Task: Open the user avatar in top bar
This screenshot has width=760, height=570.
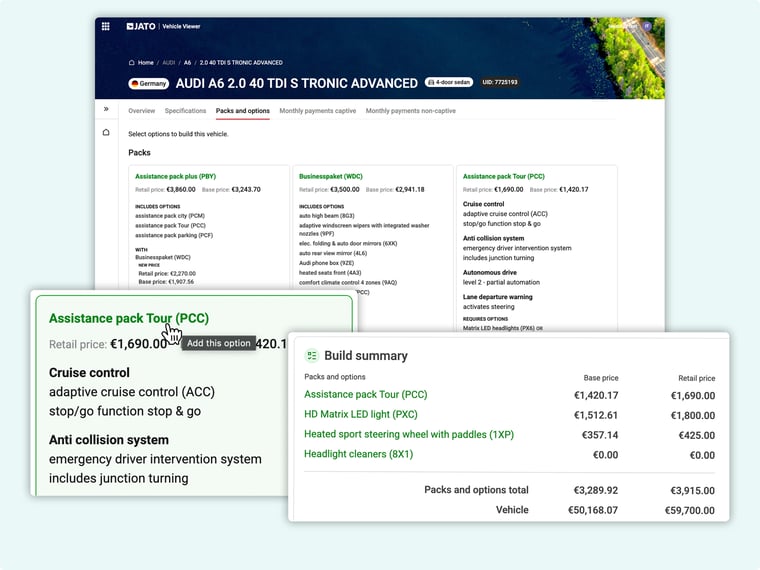Action: [x=647, y=26]
